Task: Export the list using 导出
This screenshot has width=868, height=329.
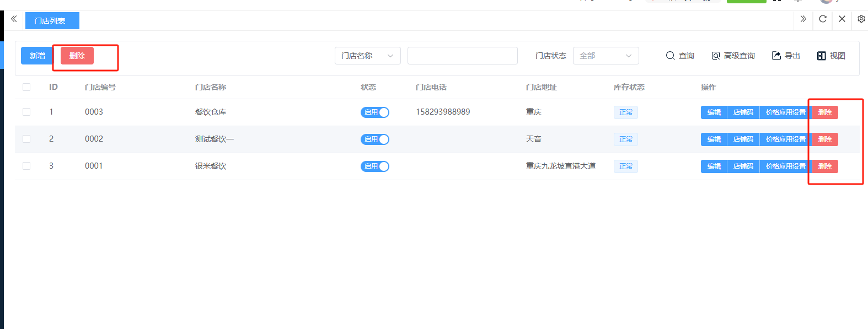Action: 786,56
